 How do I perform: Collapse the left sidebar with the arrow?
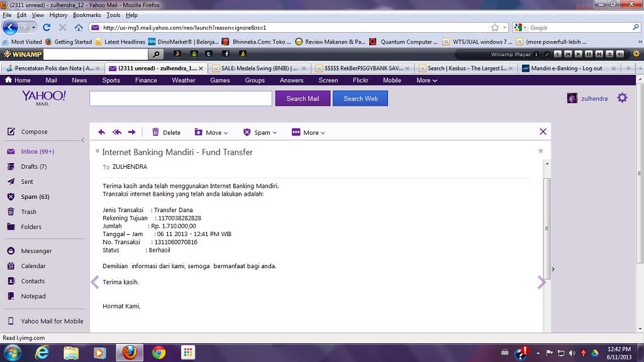click(82, 140)
